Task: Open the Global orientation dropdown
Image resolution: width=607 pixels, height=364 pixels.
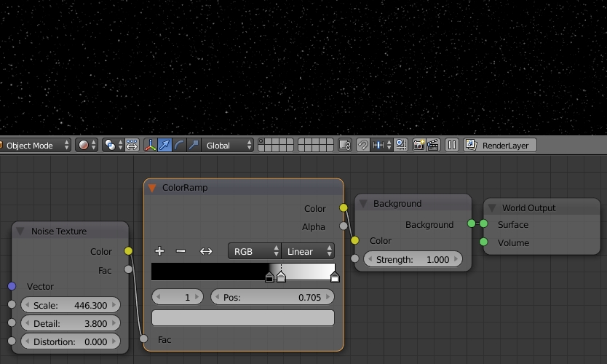Action: tap(228, 145)
